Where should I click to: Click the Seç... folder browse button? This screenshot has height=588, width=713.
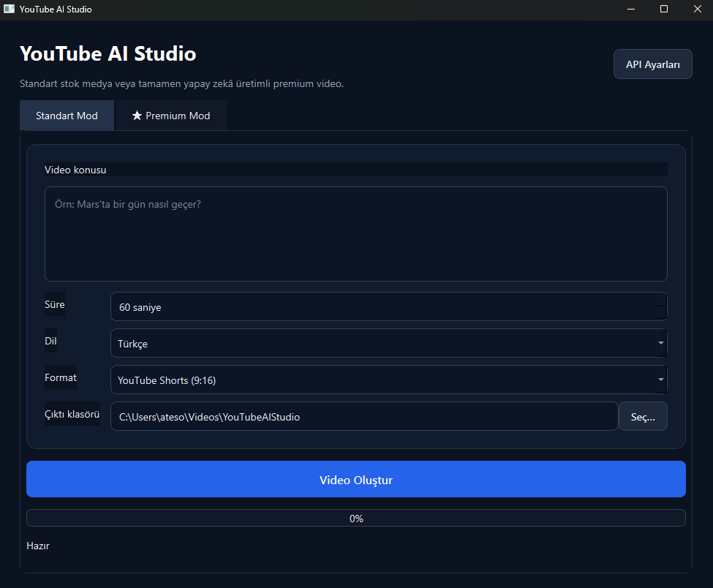point(643,417)
